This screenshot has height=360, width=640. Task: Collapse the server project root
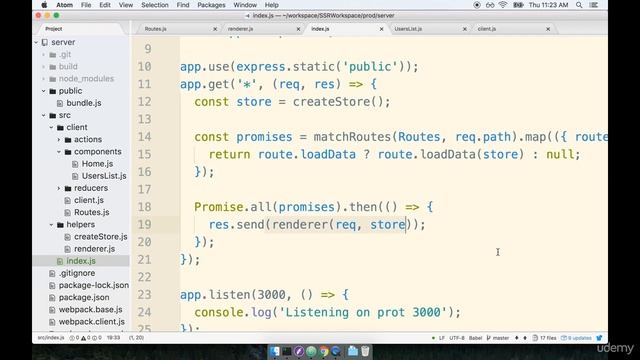[x=36, y=42]
